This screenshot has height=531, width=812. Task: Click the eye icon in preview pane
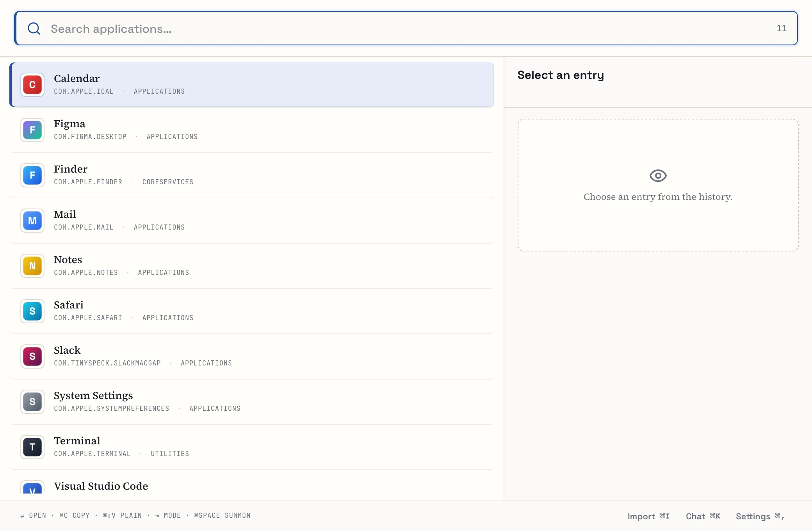[x=658, y=176]
